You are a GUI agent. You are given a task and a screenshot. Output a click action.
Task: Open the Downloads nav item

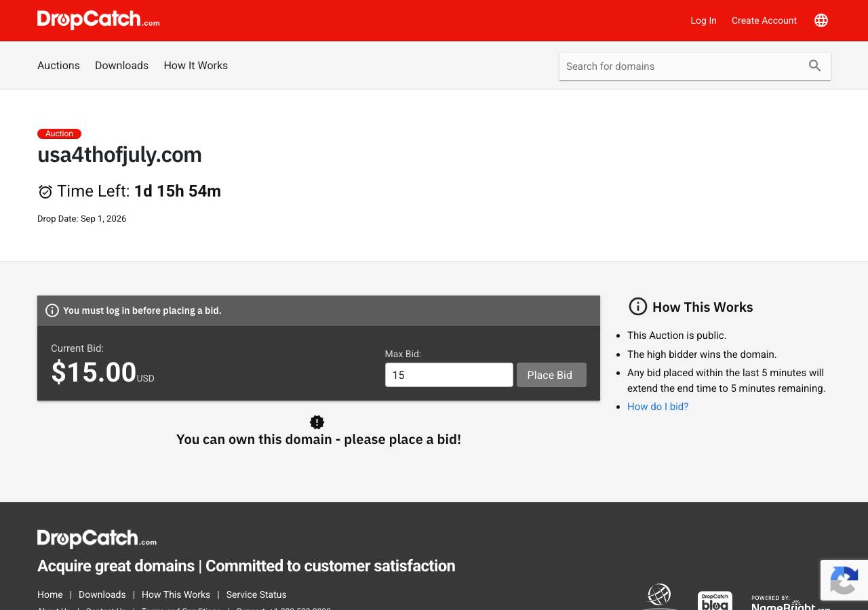[121, 66]
